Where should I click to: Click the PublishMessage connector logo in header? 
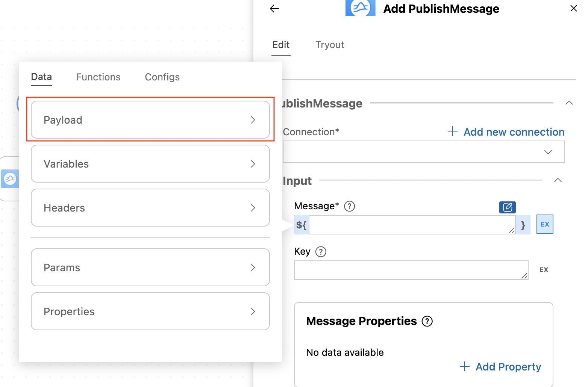click(360, 8)
